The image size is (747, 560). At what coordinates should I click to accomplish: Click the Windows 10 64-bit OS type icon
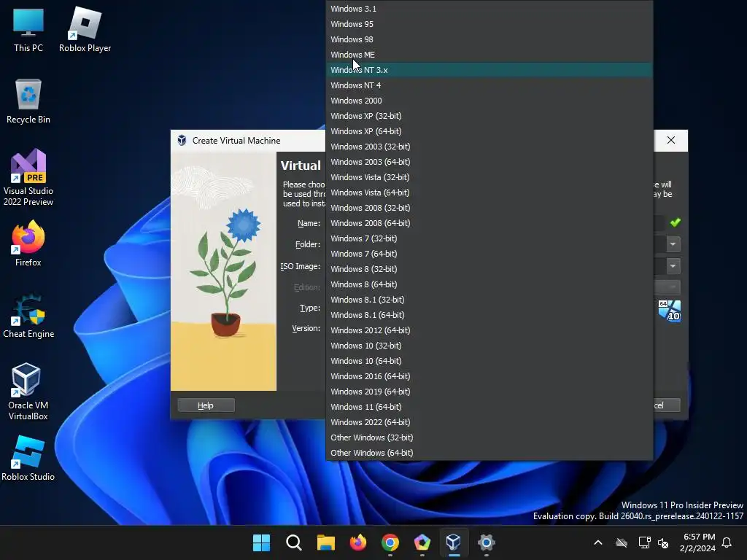pos(670,311)
